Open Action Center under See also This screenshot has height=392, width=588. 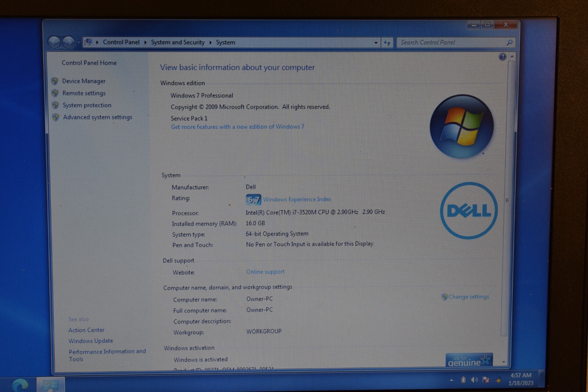(86, 330)
